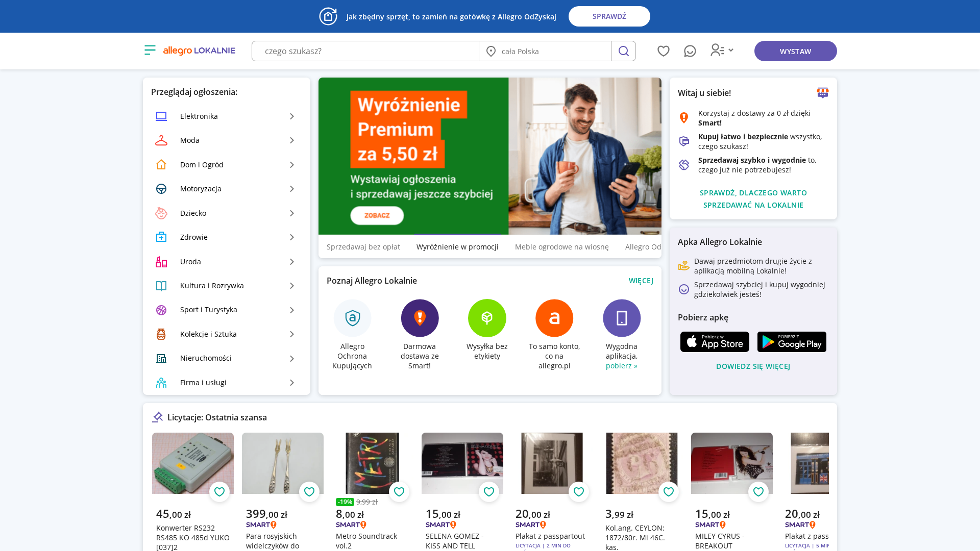Click the Google Play download badge
The height and width of the screenshot is (551, 980).
click(x=792, y=342)
